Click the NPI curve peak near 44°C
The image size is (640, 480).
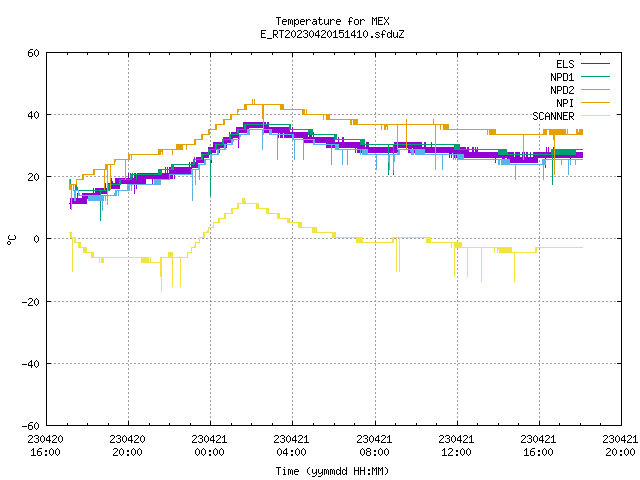point(253,101)
